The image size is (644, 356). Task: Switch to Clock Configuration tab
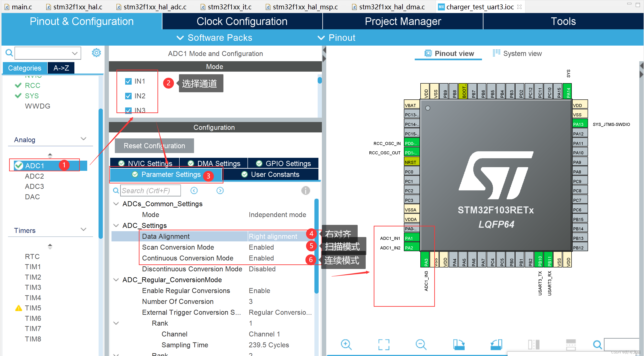point(242,21)
